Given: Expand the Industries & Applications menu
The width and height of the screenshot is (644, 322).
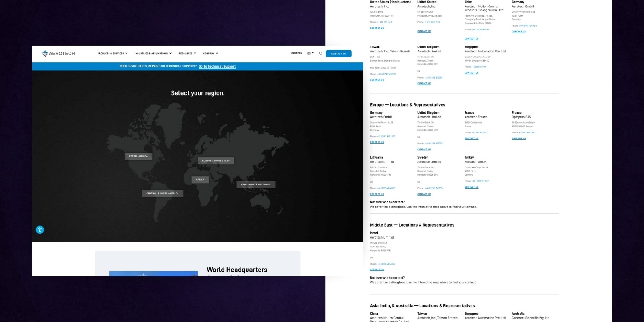Looking at the screenshot, I should [x=153, y=53].
